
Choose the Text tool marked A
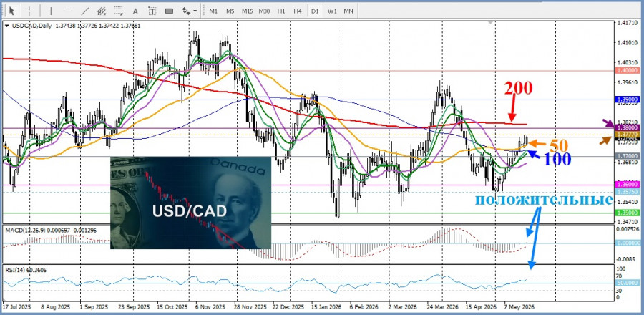coord(135,11)
